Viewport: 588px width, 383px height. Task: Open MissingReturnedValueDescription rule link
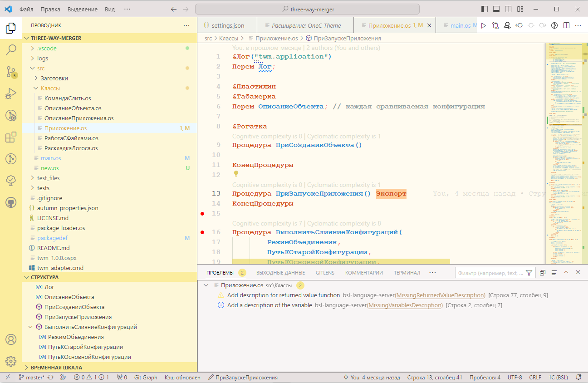tap(440, 295)
